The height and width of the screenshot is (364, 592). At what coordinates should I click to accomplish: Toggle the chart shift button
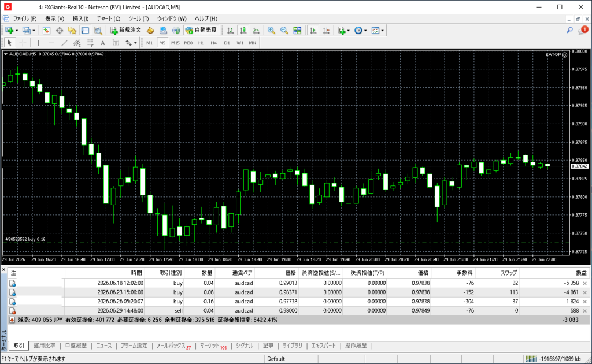(x=326, y=31)
